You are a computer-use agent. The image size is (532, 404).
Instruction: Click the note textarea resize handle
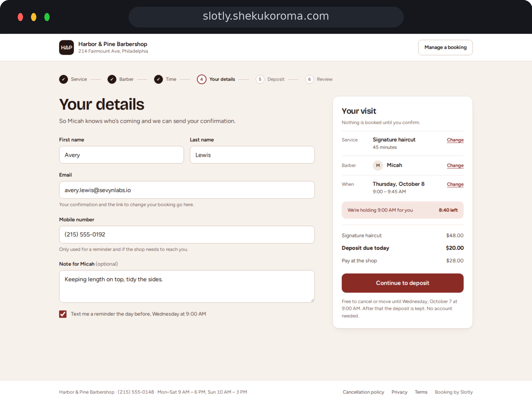pos(312,300)
